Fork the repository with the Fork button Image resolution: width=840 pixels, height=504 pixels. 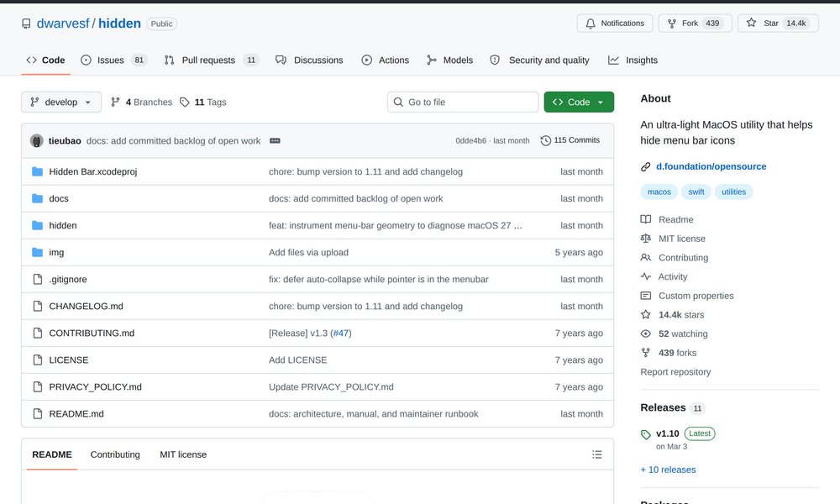click(695, 23)
